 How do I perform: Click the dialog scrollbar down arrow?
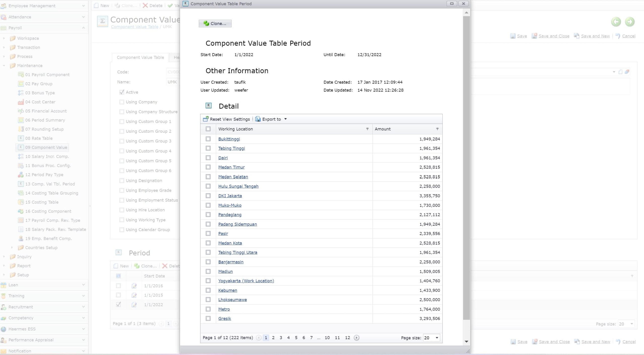(x=466, y=341)
